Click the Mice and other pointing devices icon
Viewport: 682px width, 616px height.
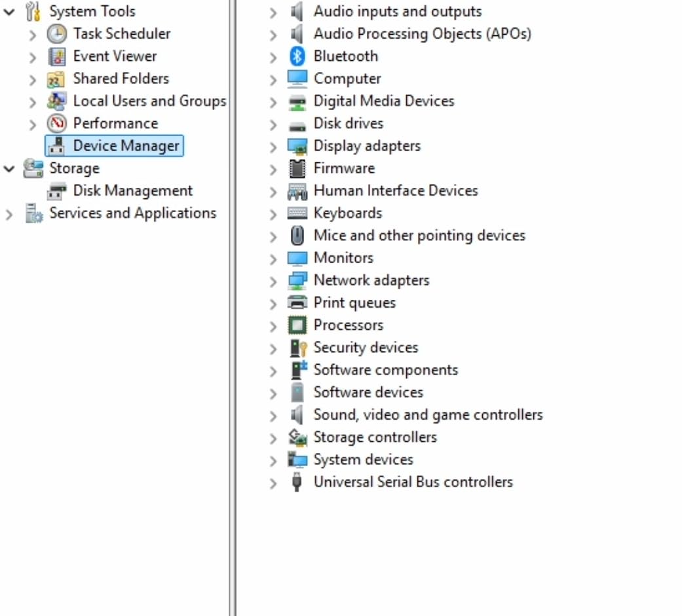(297, 236)
